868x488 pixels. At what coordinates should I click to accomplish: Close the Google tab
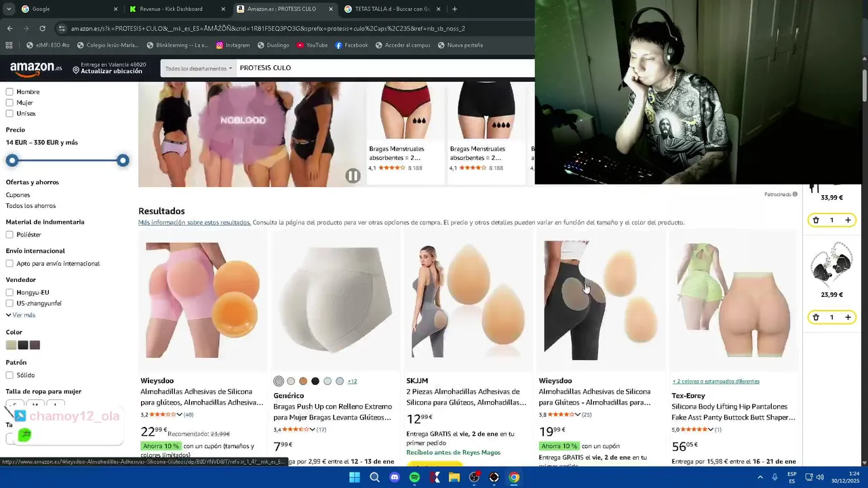115,9
